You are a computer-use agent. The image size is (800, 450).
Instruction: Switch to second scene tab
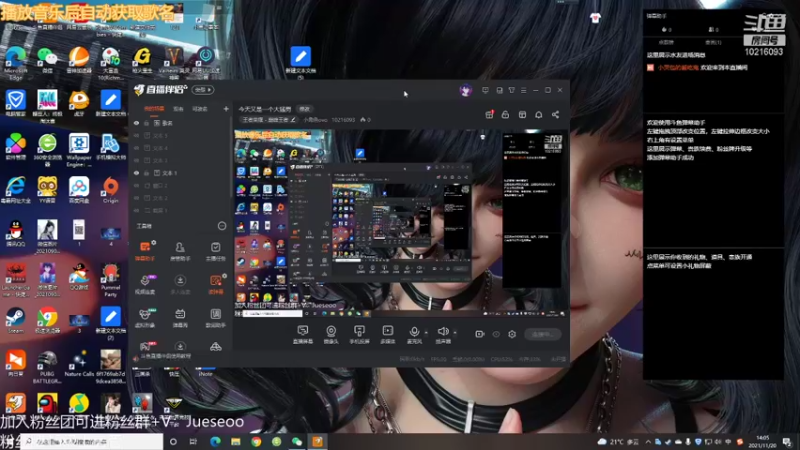pyautogui.click(x=178, y=109)
